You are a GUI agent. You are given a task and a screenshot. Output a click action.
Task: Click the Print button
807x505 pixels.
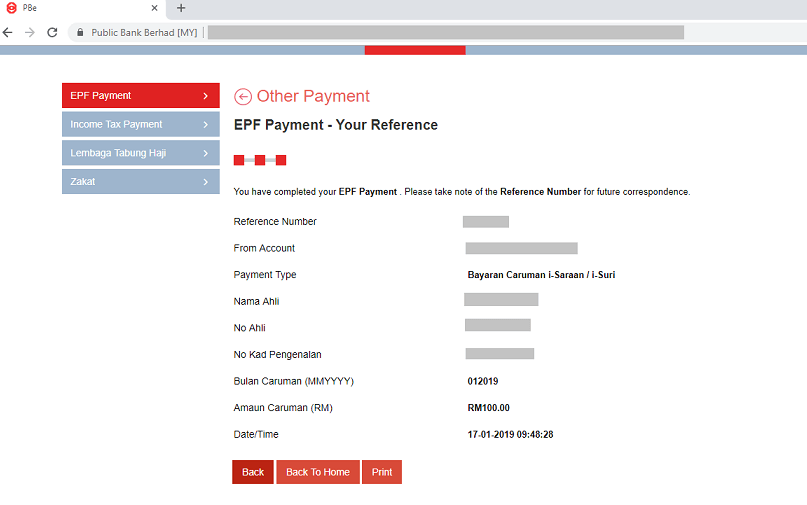click(x=382, y=472)
